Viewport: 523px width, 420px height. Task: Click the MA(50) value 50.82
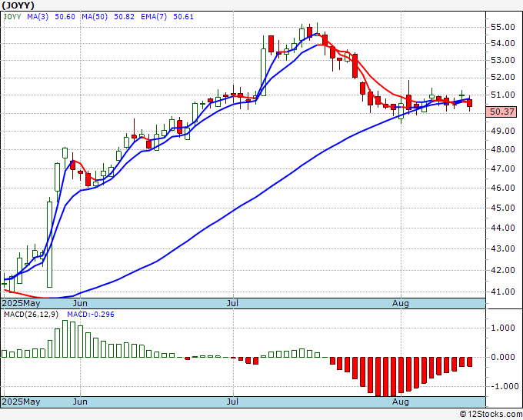click(x=124, y=17)
